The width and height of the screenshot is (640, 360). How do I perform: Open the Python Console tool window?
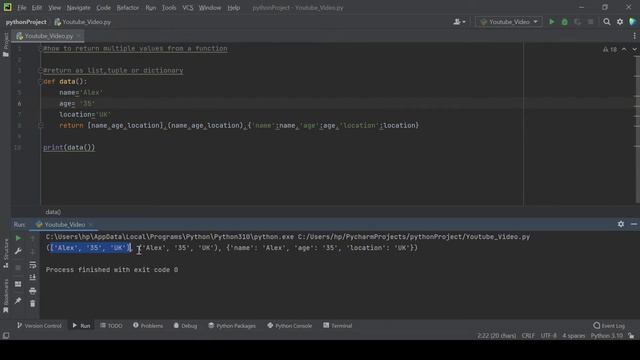point(289,326)
